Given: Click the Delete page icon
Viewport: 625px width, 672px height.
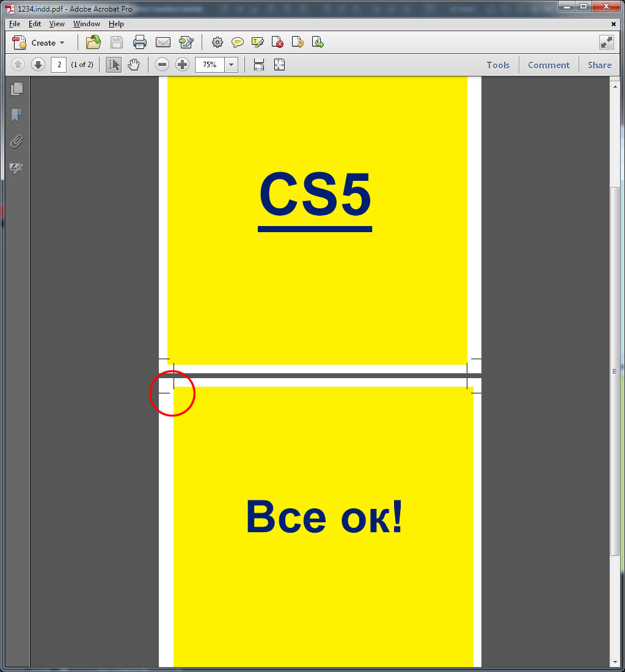Looking at the screenshot, I should click(277, 42).
